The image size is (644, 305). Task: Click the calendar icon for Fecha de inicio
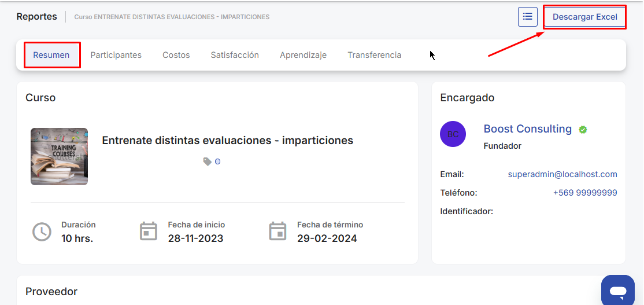(149, 231)
